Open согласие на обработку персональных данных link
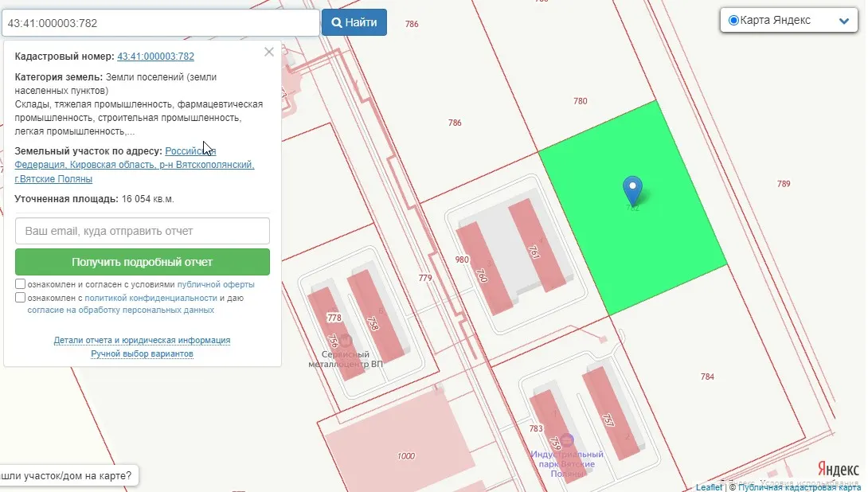The height and width of the screenshot is (492, 868). pos(121,310)
